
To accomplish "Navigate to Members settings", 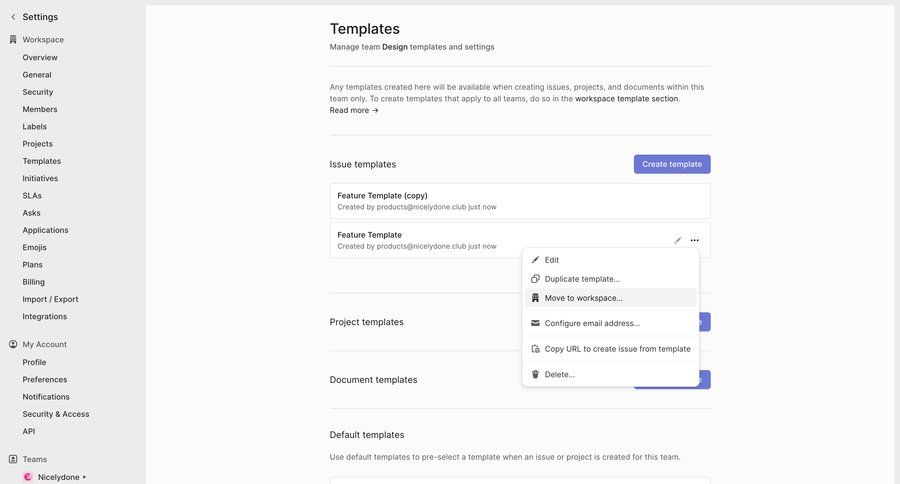I will (x=40, y=109).
